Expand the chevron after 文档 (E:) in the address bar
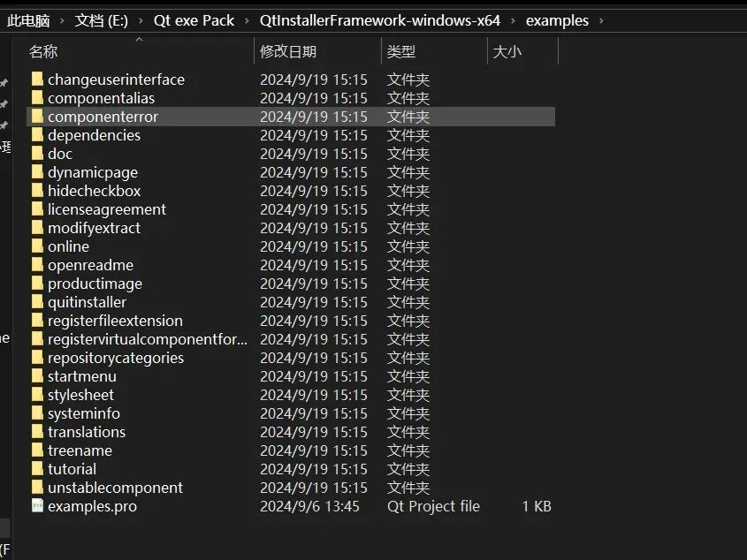Image resolution: width=747 pixels, height=560 pixels. pyautogui.click(x=141, y=21)
